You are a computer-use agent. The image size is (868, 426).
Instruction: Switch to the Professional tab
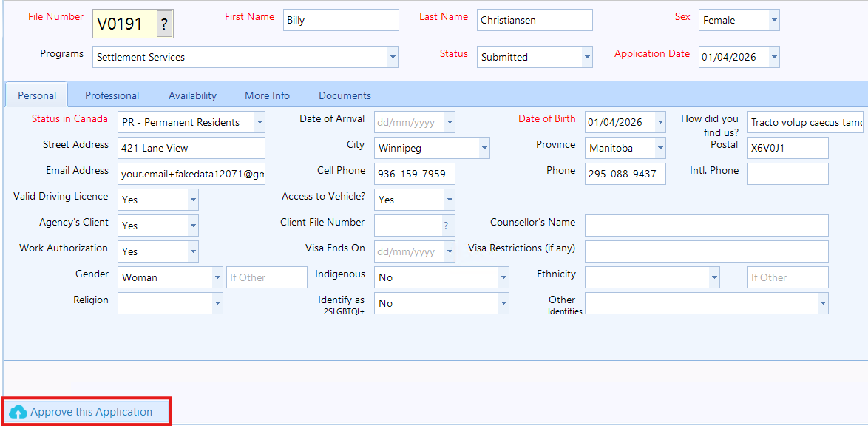point(112,95)
